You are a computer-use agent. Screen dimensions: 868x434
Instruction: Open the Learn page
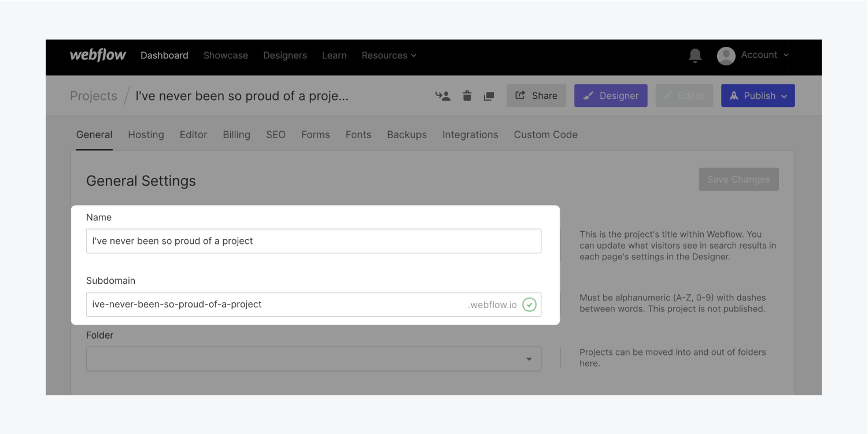point(334,55)
